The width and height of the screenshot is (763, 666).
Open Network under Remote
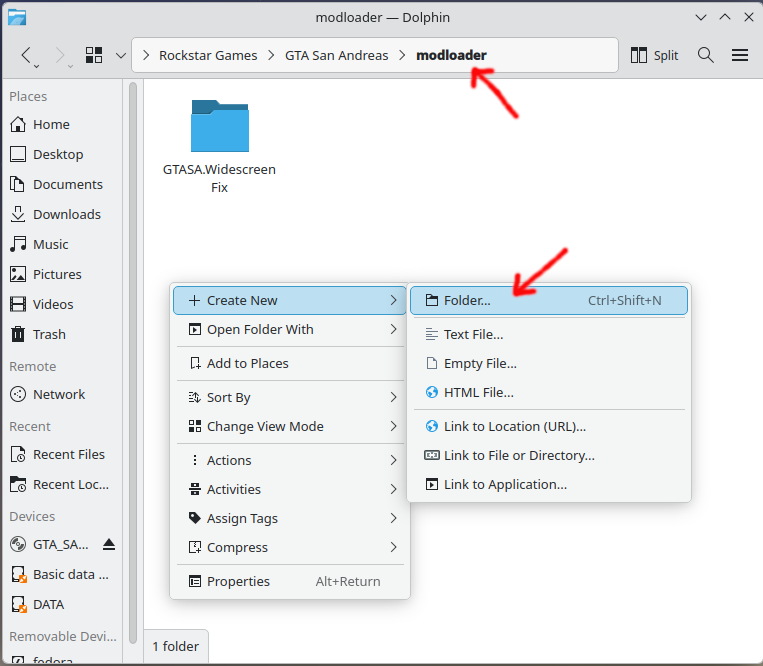point(62,395)
